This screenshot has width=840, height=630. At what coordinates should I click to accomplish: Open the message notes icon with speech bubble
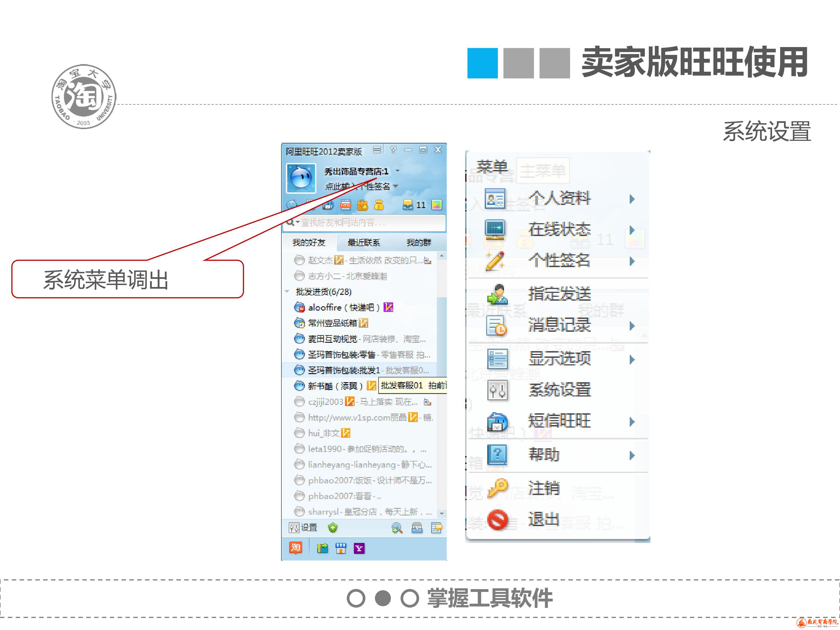(x=436, y=528)
